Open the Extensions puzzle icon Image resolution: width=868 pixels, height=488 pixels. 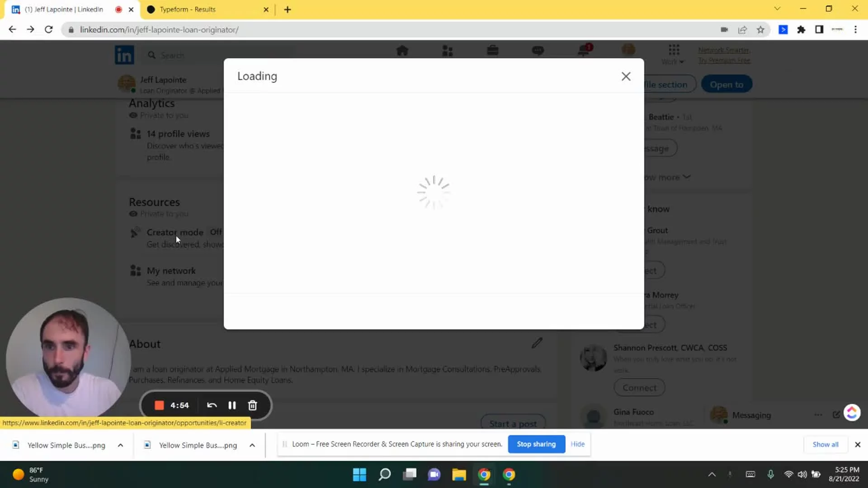pos(801,30)
